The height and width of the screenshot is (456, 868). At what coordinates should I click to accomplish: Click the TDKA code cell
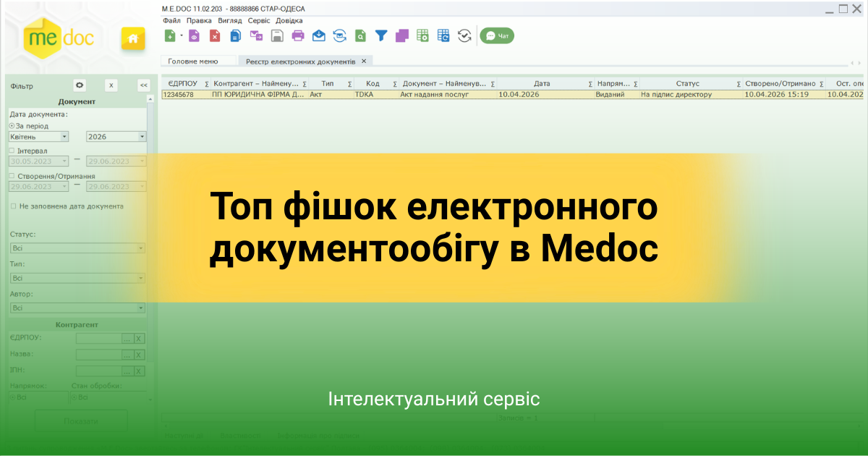point(375,94)
